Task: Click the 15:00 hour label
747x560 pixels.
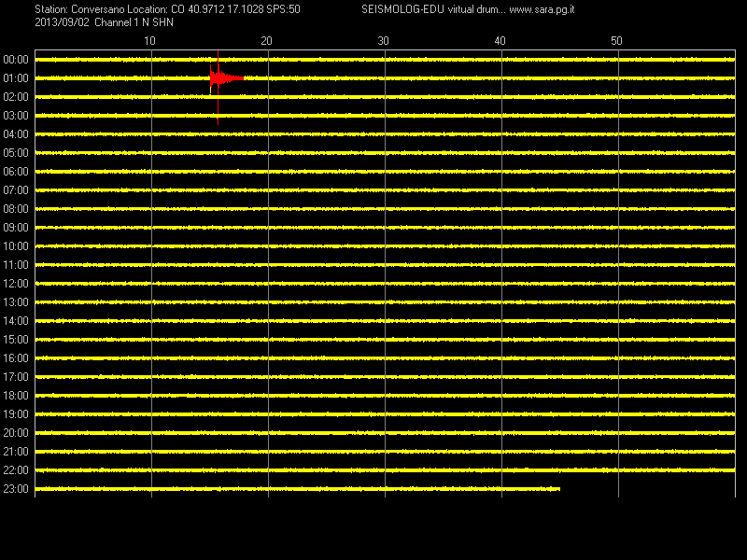Action: 16,340
